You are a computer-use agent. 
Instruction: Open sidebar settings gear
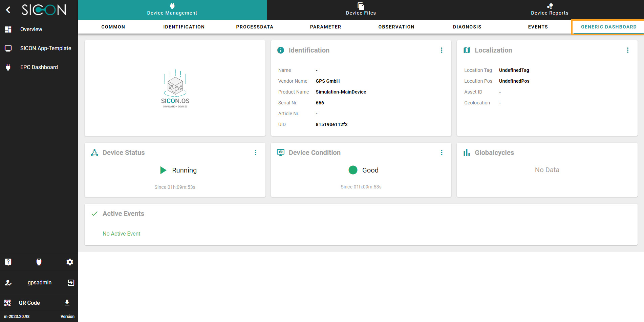[70, 262]
